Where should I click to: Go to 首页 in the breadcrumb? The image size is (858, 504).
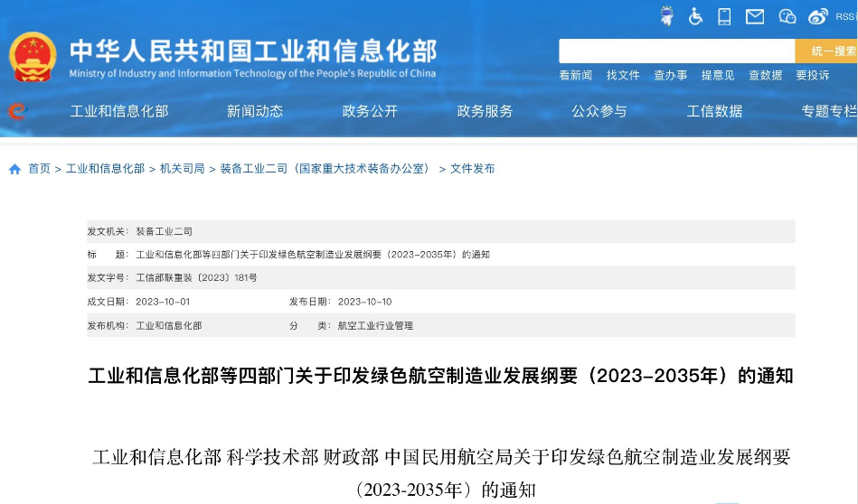(40, 169)
